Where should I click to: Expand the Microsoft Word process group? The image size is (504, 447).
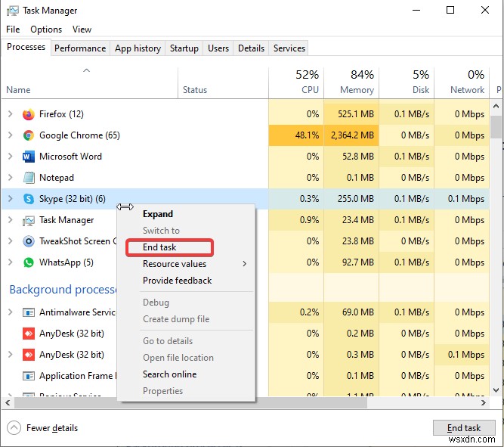pyautogui.click(x=10, y=157)
